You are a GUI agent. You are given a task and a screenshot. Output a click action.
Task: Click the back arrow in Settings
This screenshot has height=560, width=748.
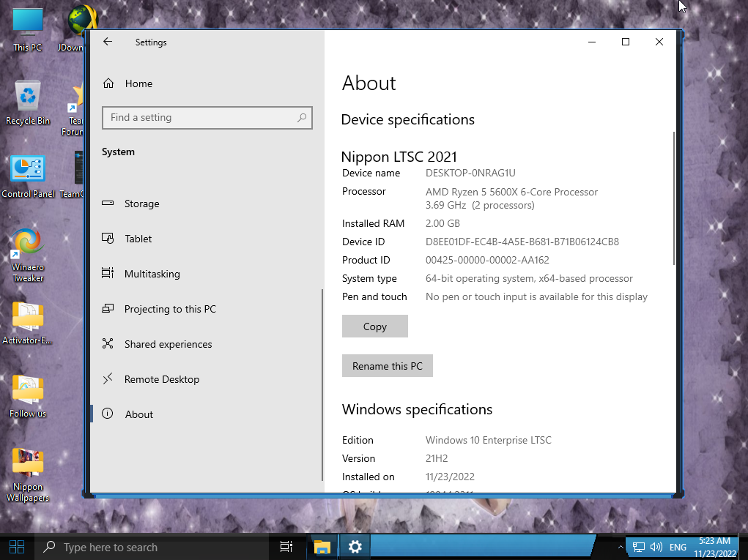click(108, 42)
